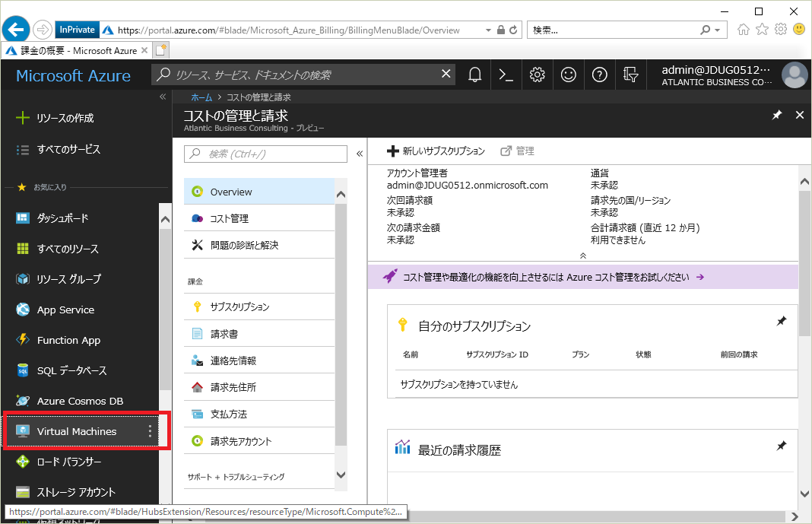Click the blade menu scroll down arrow
Viewport: 812px width, 524px height.
341,475
